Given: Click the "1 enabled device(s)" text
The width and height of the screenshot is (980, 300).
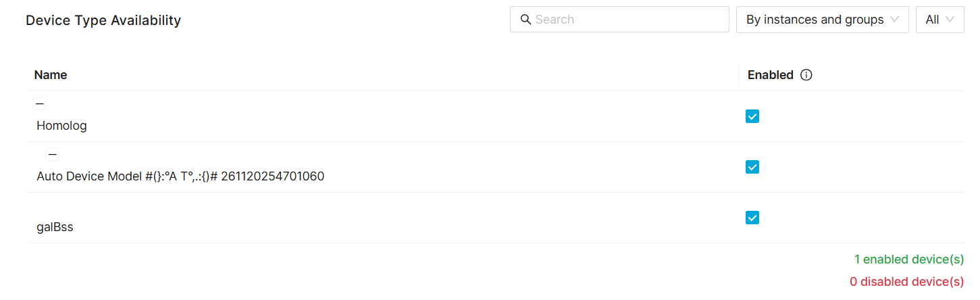Looking at the screenshot, I should (x=908, y=259).
